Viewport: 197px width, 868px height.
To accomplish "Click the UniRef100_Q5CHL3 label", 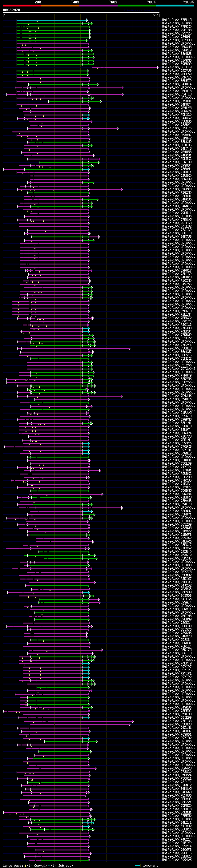I will 177,349.
